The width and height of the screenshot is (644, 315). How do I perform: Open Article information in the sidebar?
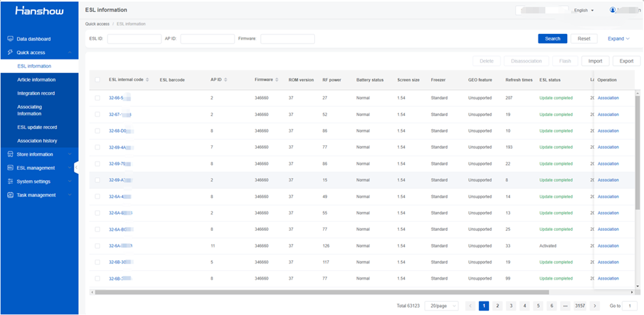[x=39, y=80]
